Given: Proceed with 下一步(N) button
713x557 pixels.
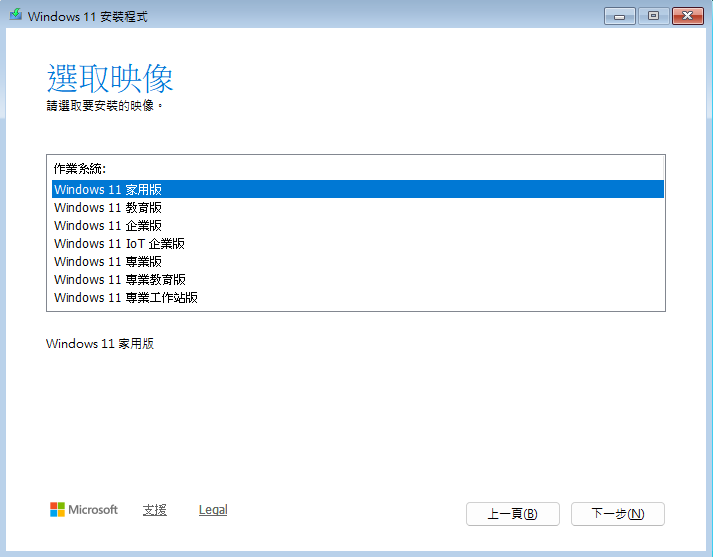Looking at the screenshot, I should [617, 514].
